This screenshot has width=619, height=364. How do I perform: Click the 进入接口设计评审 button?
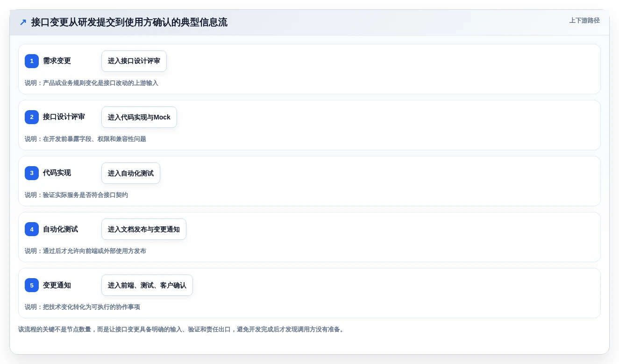click(134, 61)
